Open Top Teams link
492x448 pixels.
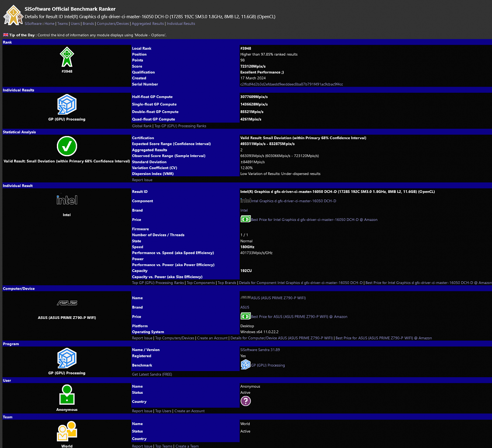[164, 446]
